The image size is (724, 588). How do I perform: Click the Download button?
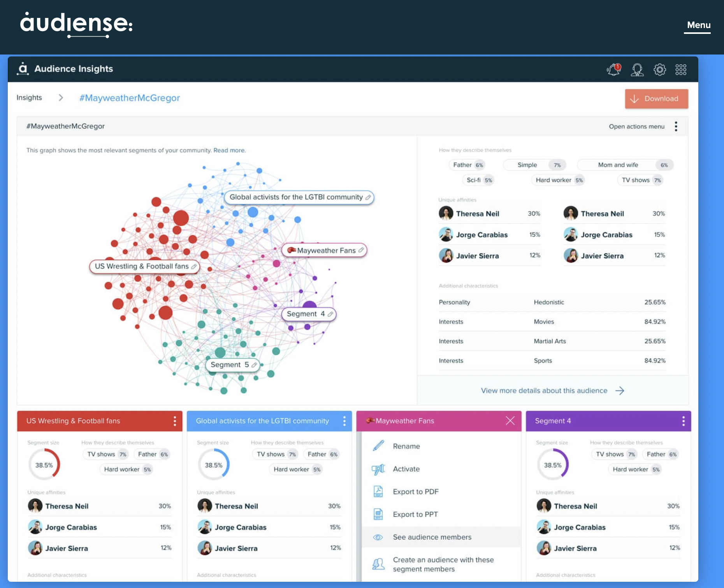[657, 99]
